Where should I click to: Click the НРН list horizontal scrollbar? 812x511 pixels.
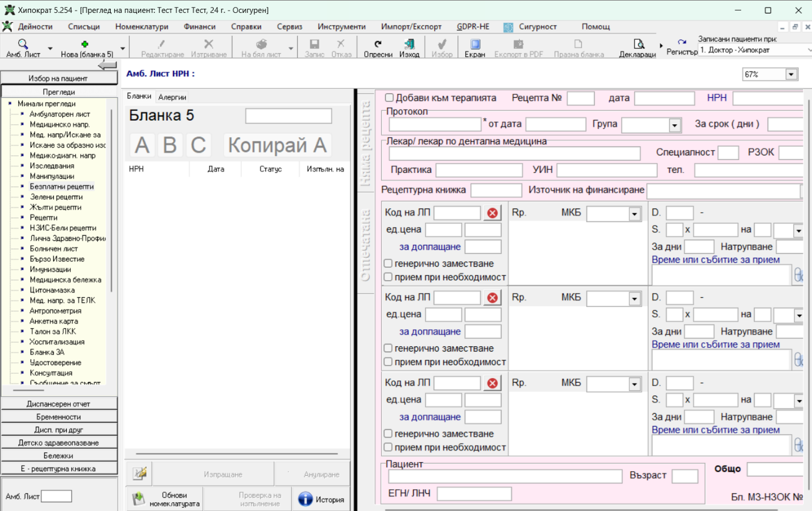pyautogui.click(x=237, y=454)
